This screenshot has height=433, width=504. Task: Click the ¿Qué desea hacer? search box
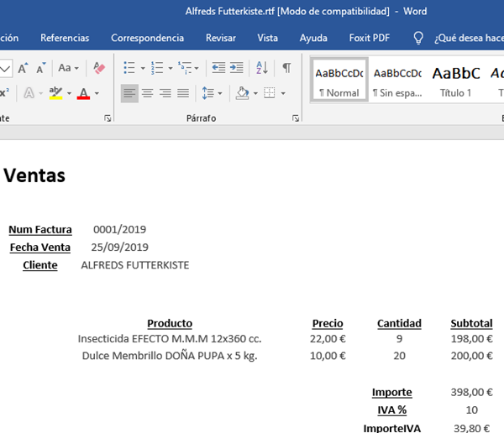tap(468, 38)
